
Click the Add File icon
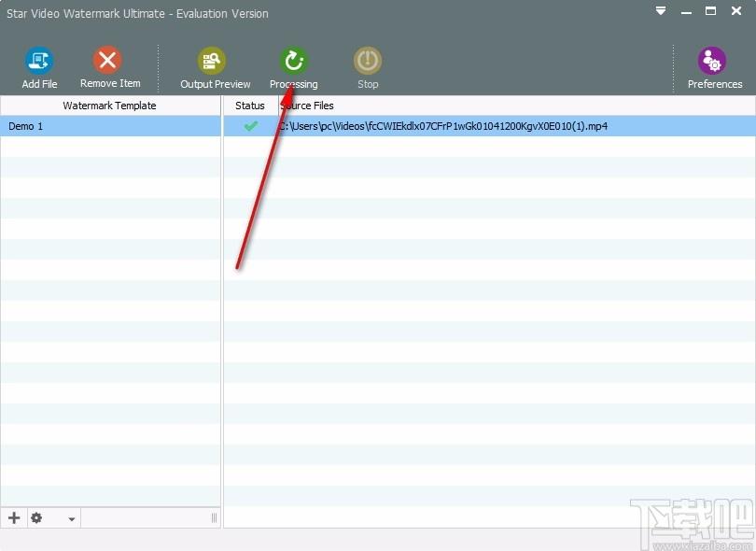pos(39,61)
